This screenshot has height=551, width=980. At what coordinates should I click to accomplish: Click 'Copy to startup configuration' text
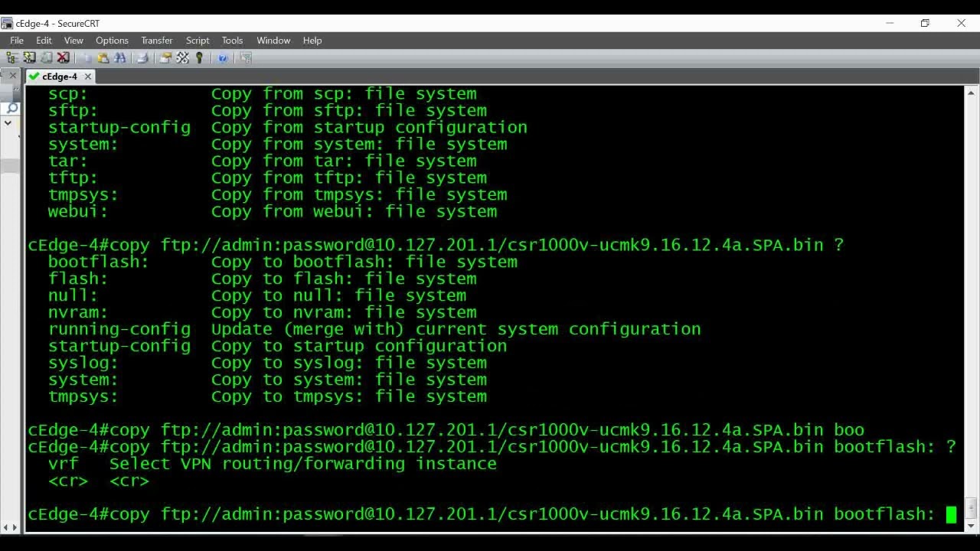359,347
